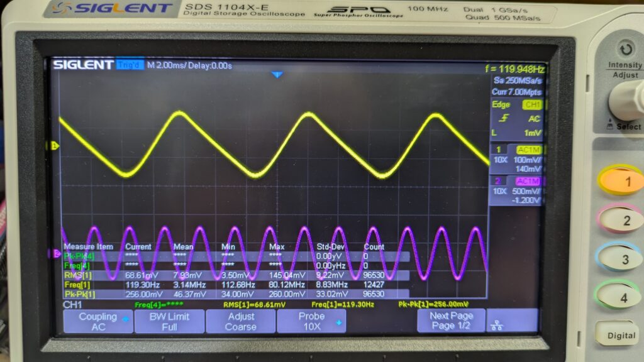Go to Next Page of channel menu
Viewport: 644px width, 362px height.
point(451,321)
